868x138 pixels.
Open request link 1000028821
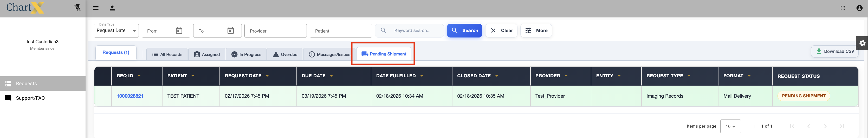[130, 96]
